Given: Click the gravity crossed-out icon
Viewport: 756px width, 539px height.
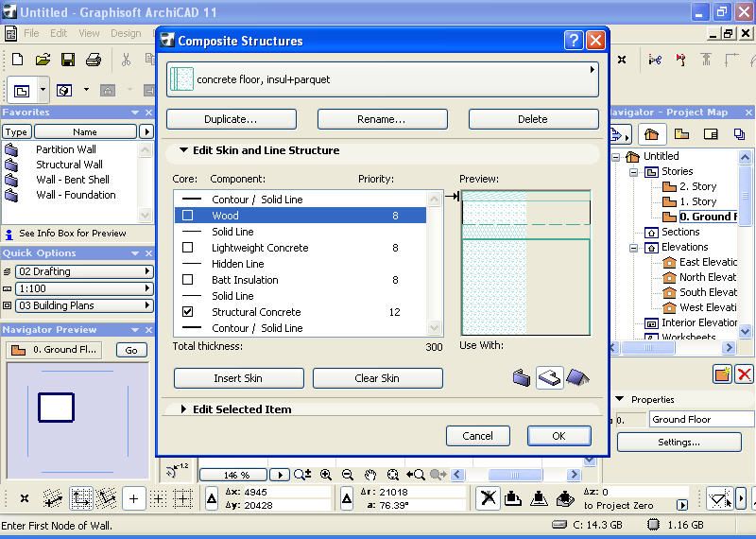Looking at the screenshot, I should [488, 498].
